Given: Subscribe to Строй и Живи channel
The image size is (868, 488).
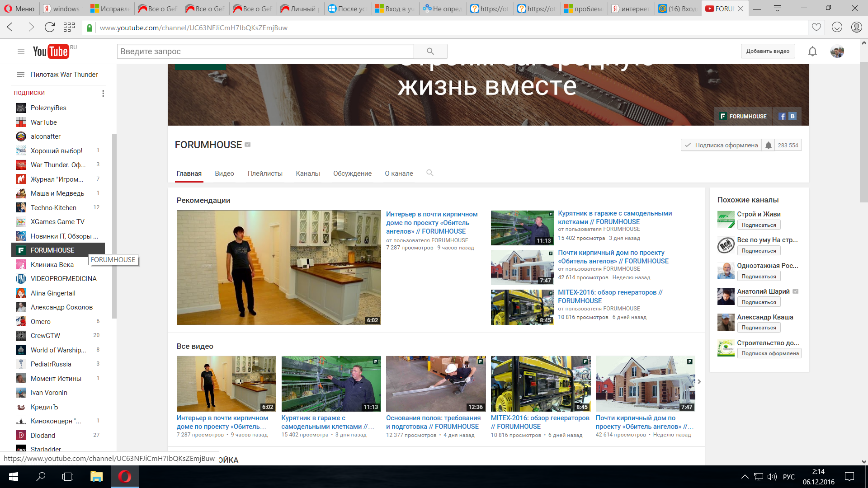Looking at the screenshot, I should [x=758, y=225].
